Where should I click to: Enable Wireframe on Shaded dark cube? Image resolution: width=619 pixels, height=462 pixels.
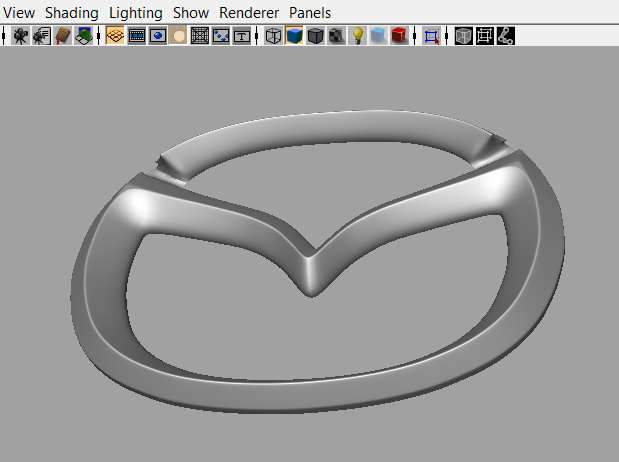tap(315, 36)
